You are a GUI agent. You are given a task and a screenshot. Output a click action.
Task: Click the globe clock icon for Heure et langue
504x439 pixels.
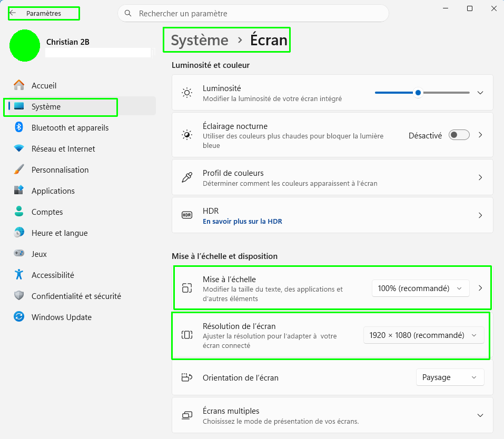coord(19,232)
